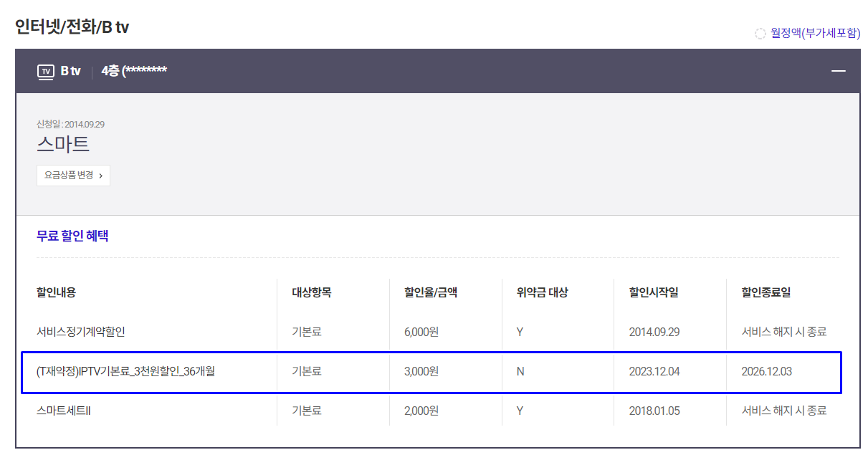The image size is (868, 455).
Task: Click the 할인율/금액 column header
Action: (x=430, y=292)
